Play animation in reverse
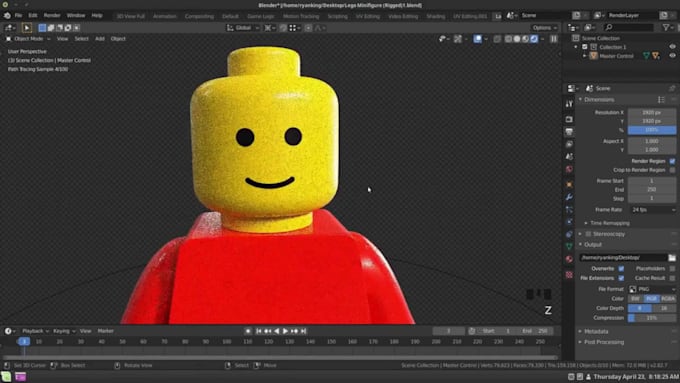 [276, 331]
